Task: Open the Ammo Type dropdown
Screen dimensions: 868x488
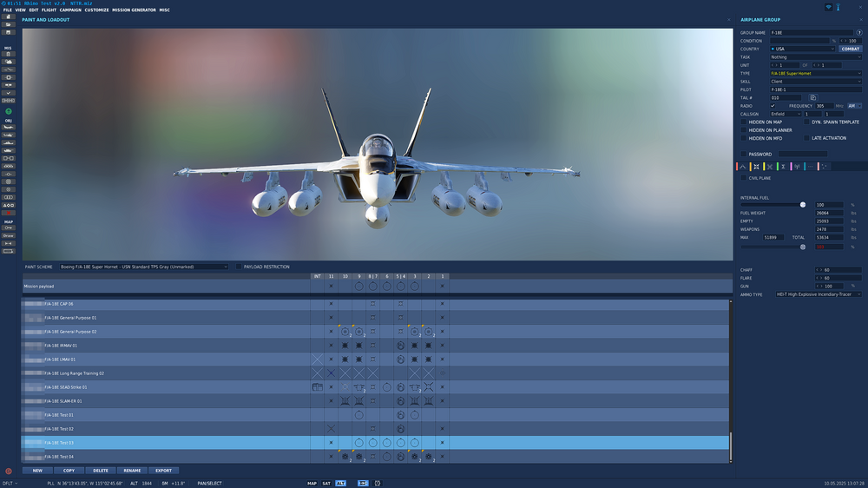Action: coord(819,294)
